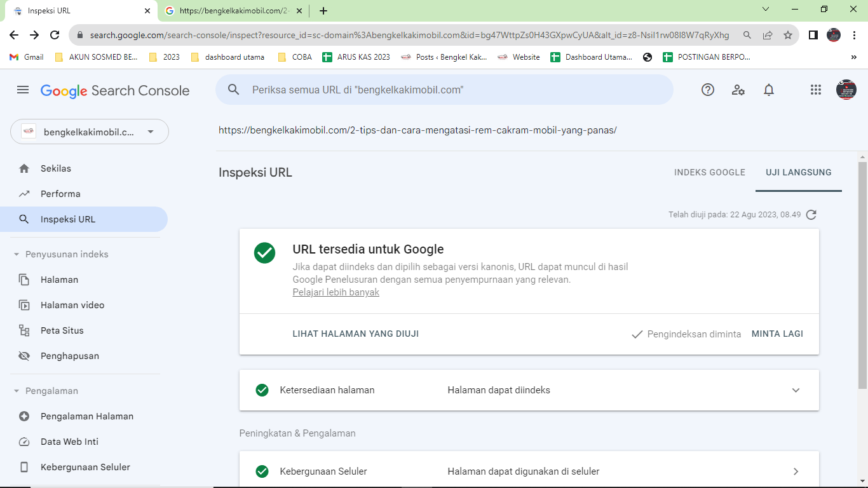Collapse the Penyusunan indeks section

click(x=17, y=254)
